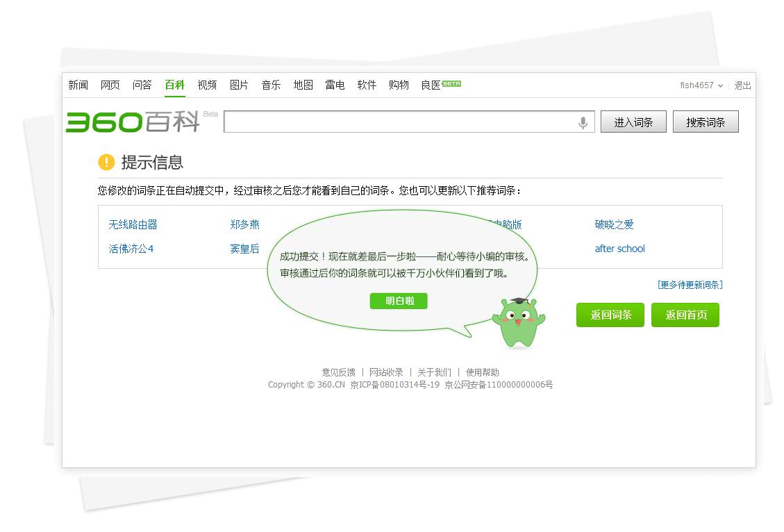
Task: Click the microphone voice search icon
Action: click(x=583, y=122)
